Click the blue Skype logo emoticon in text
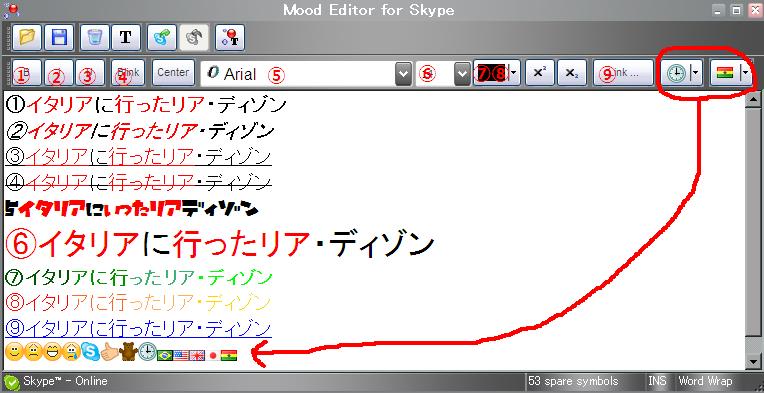Image resolution: width=764 pixels, height=393 pixels. (90, 352)
